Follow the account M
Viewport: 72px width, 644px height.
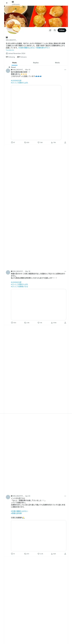(x=62, y=30)
